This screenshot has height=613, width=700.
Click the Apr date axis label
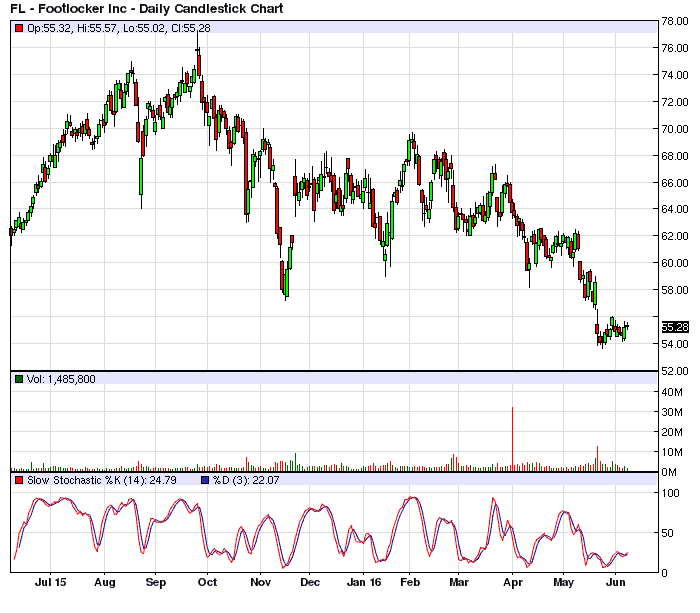[512, 582]
